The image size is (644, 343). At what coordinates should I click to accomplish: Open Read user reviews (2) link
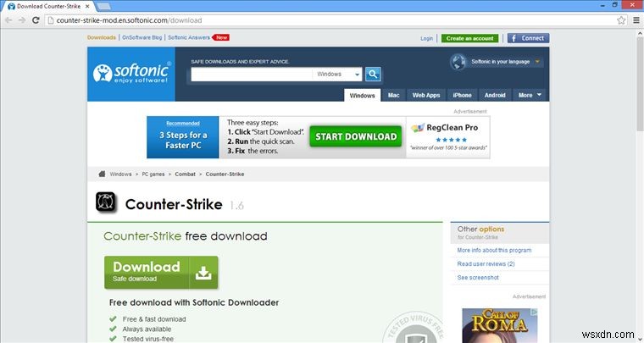(486, 264)
